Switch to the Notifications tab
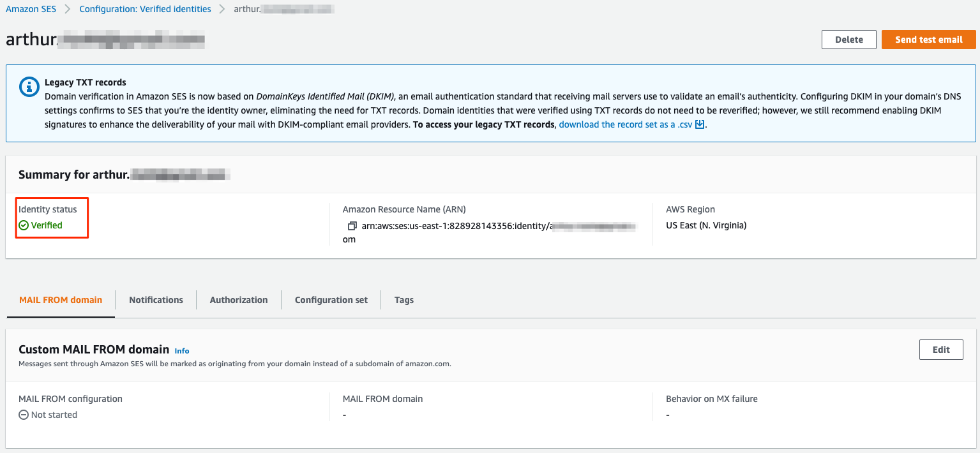Viewport: 980px width, 453px height. click(156, 300)
